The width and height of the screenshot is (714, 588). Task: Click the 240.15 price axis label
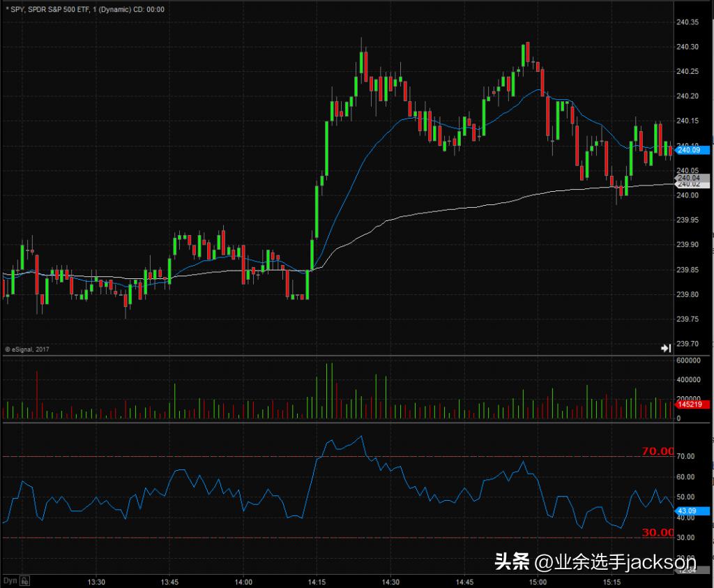(687, 121)
